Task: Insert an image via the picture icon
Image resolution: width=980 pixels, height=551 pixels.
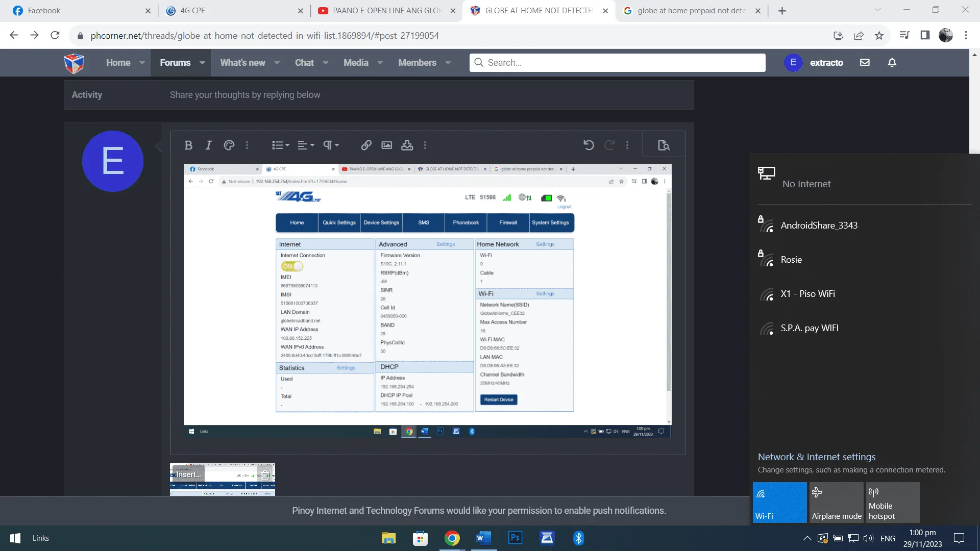Action: click(x=387, y=145)
